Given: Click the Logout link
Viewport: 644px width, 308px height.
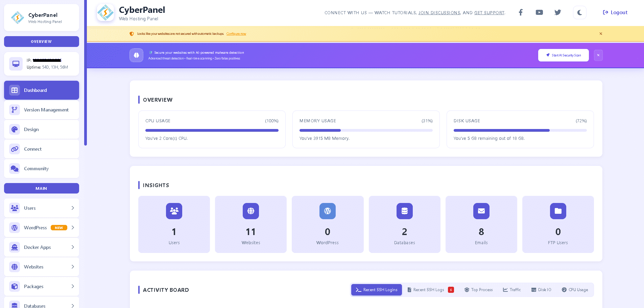Looking at the screenshot, I should coord(615,12).
